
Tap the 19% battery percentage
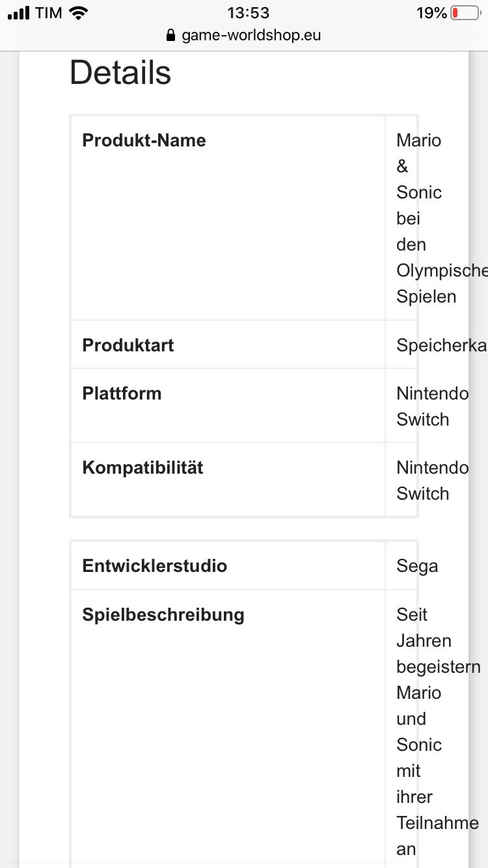pos(431,13)
